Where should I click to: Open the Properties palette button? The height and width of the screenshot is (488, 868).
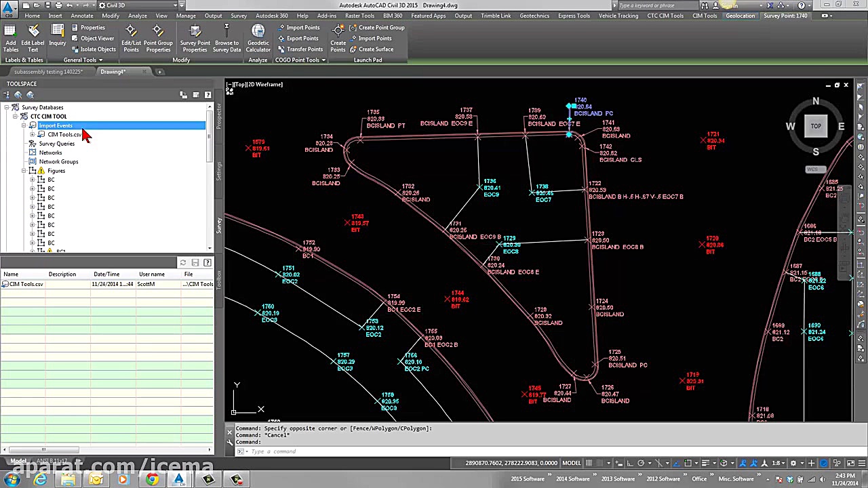coord(88,28)
